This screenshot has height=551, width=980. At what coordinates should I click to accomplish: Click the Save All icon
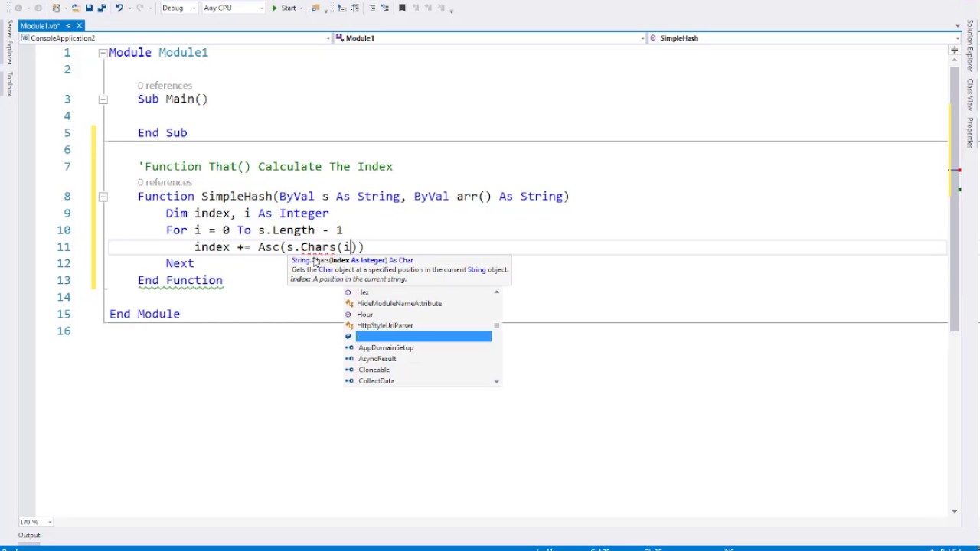pos(102,8)
